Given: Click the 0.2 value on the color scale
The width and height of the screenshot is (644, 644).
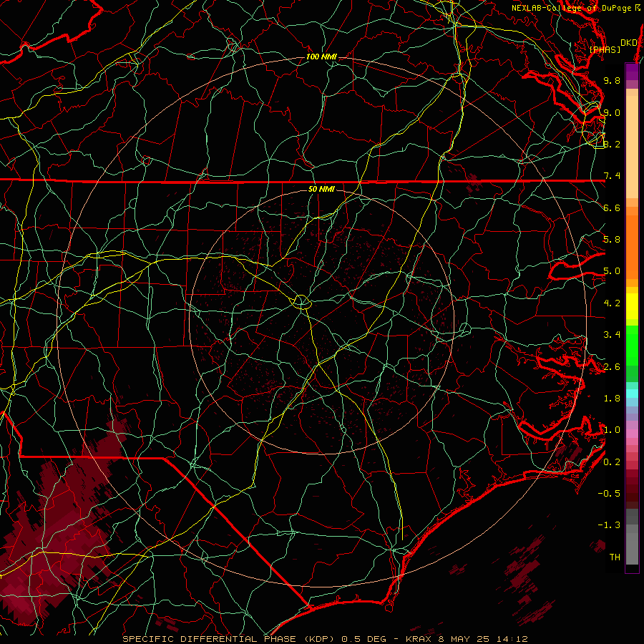Looking at the screenshot, I should point(612,462).
